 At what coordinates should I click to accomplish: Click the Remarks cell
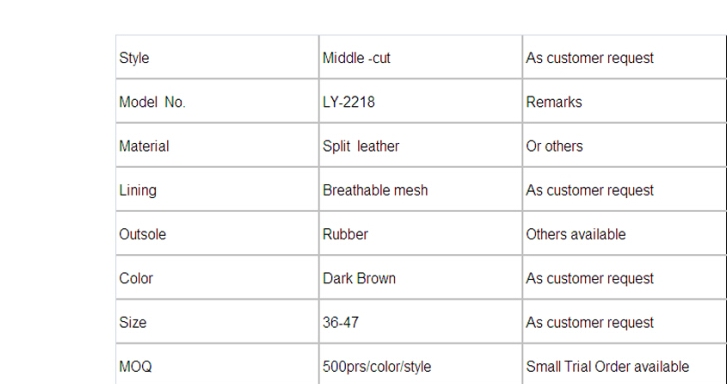coord(624,101)
